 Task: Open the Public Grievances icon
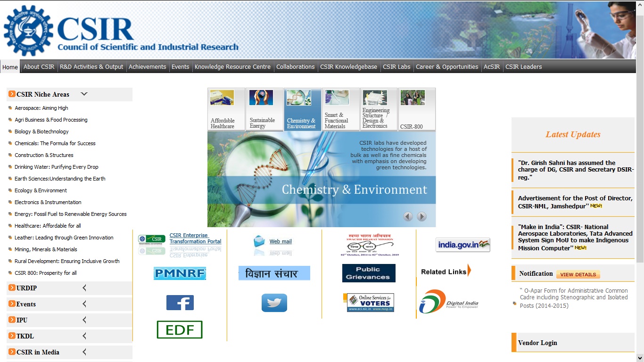(368, 273)
